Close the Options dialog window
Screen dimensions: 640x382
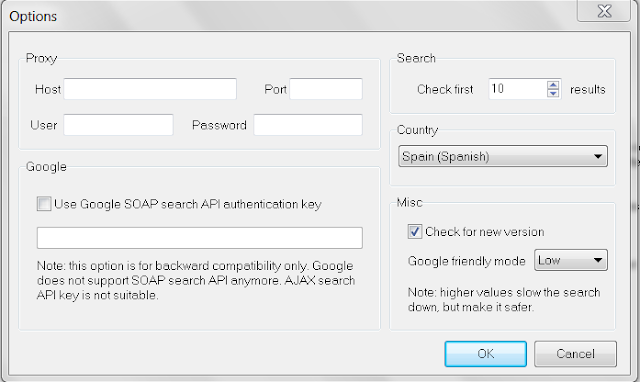pyautogui.click(x=604, y=11)
